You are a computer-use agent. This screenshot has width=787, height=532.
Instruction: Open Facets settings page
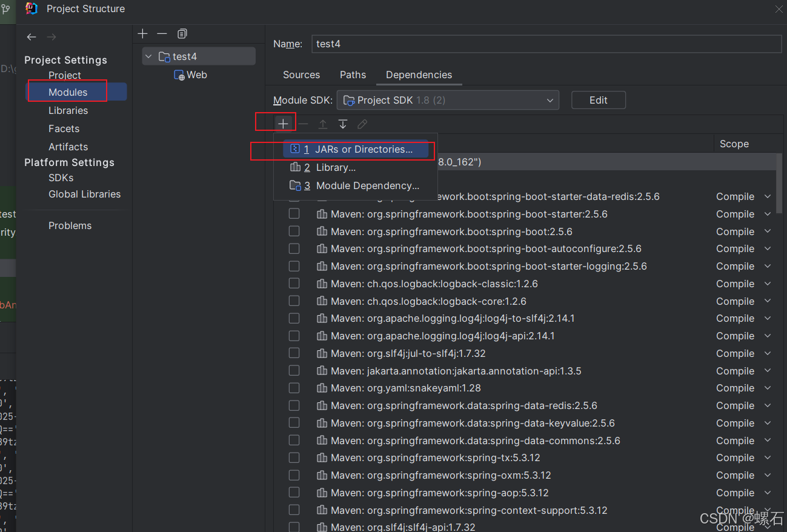coord(64,128)
